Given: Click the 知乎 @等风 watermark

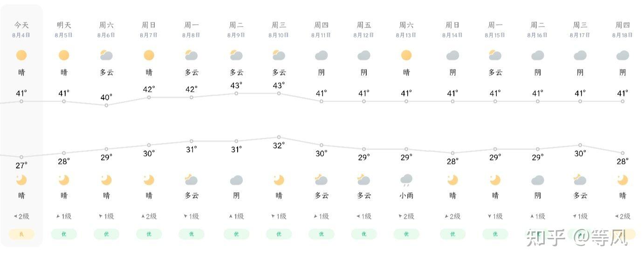Looking at the screenshot, I should pos(577,237).
